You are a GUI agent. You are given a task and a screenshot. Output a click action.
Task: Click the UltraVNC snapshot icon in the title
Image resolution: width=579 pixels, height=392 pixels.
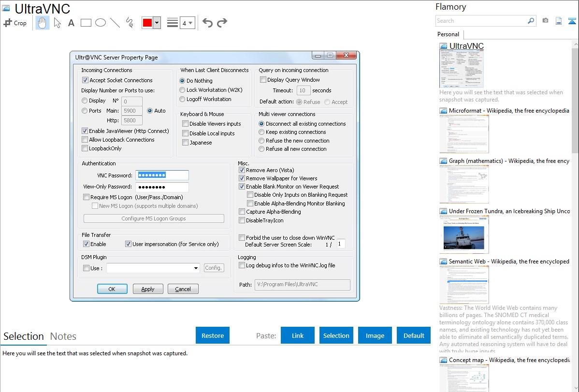[6, 8]
